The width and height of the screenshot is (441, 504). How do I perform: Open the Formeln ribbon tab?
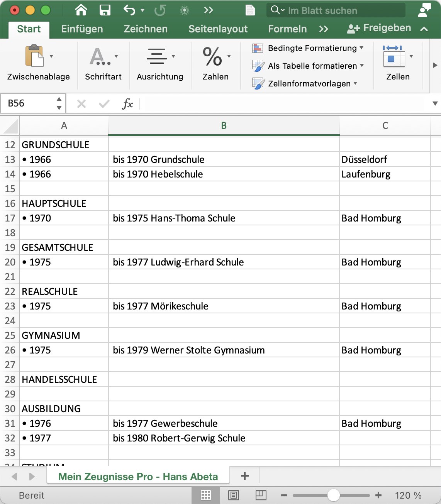click(288, 29)
